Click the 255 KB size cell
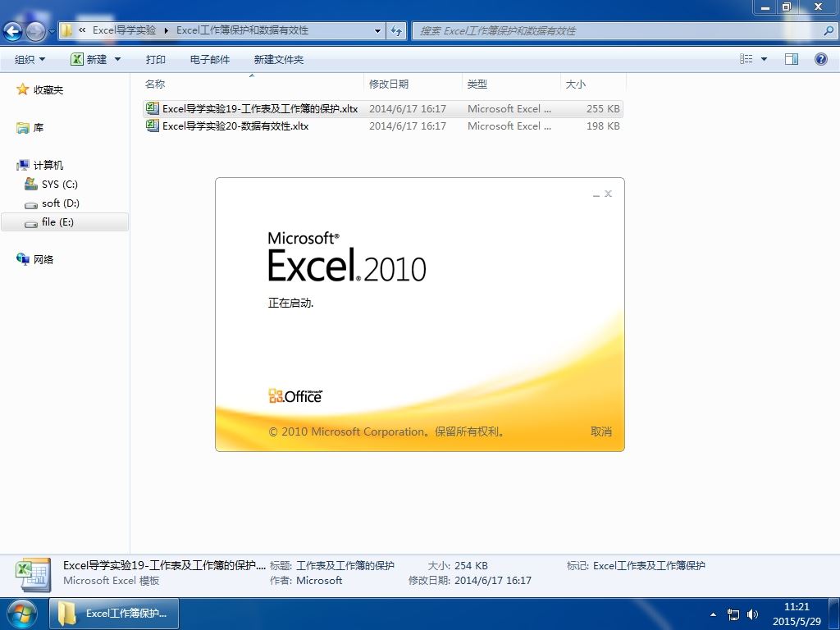This screenshot has width=840, height=630. (603, 109)
